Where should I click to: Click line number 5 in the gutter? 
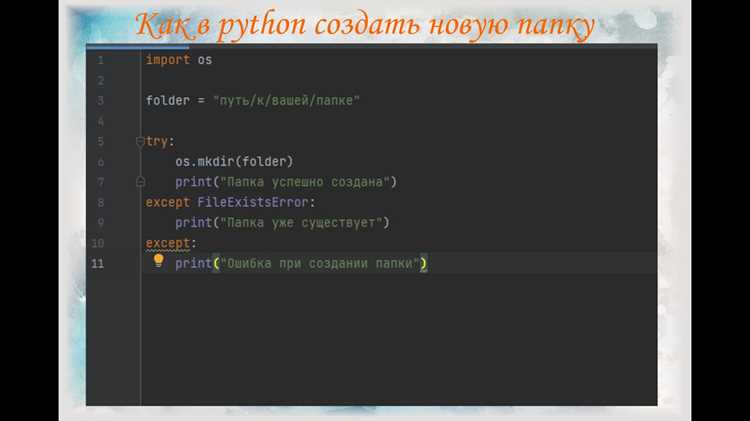point(100,142)
